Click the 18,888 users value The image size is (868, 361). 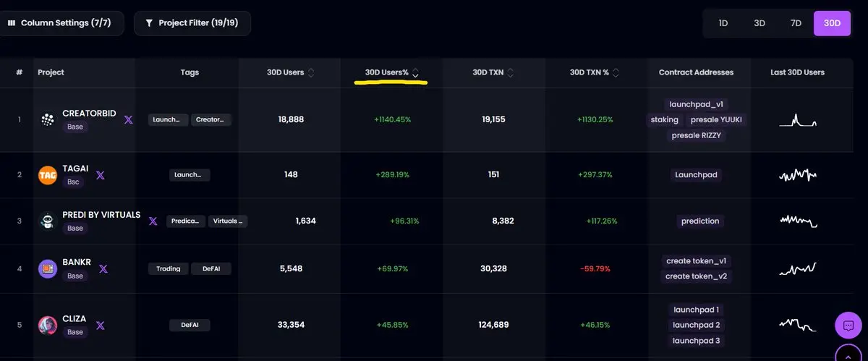pos(291,119)
